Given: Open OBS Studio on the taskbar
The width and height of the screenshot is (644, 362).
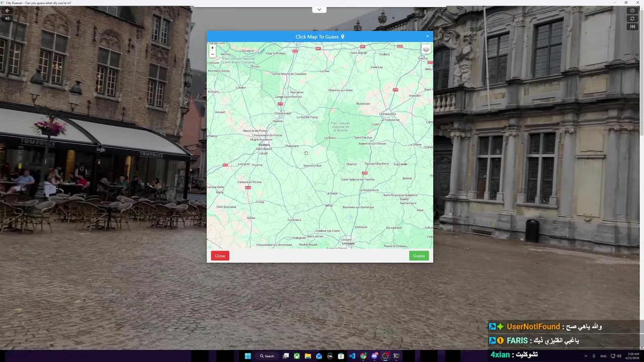Looking at the screenshot, I should coord(385,356).
